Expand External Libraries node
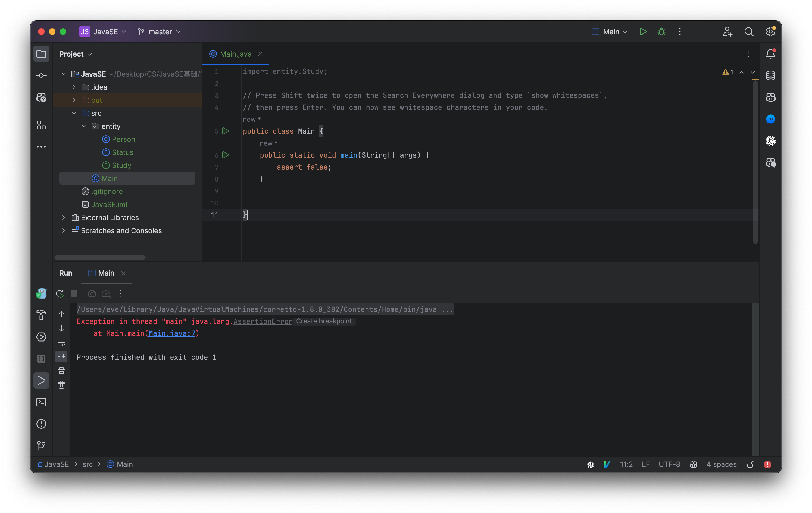Viewport: 812px width, 513px height. tap(64, 217)
